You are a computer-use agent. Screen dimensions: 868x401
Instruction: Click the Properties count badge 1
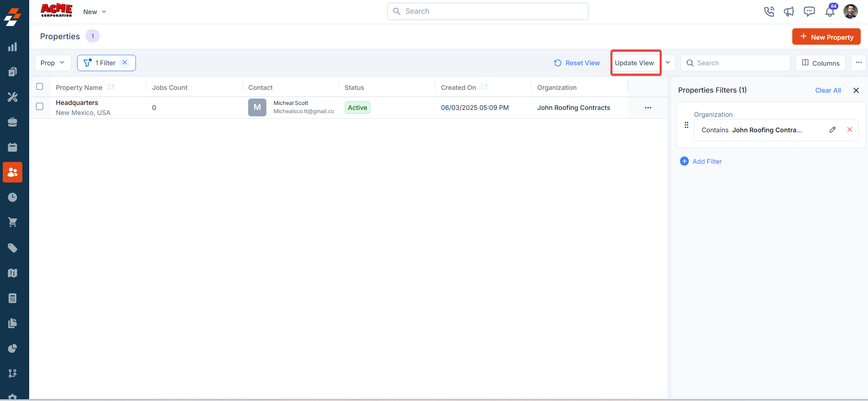93,36
